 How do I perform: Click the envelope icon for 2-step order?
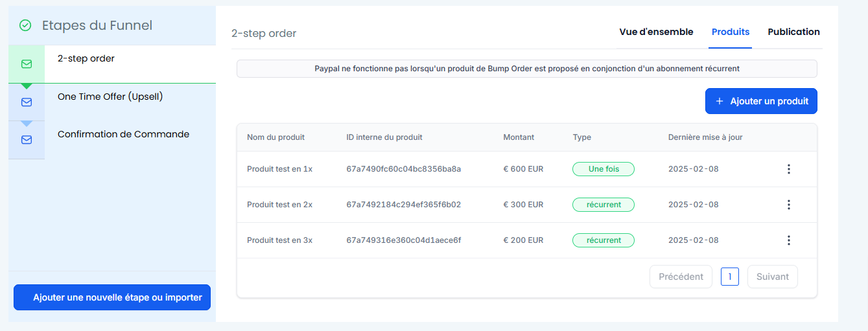point(27,64)
